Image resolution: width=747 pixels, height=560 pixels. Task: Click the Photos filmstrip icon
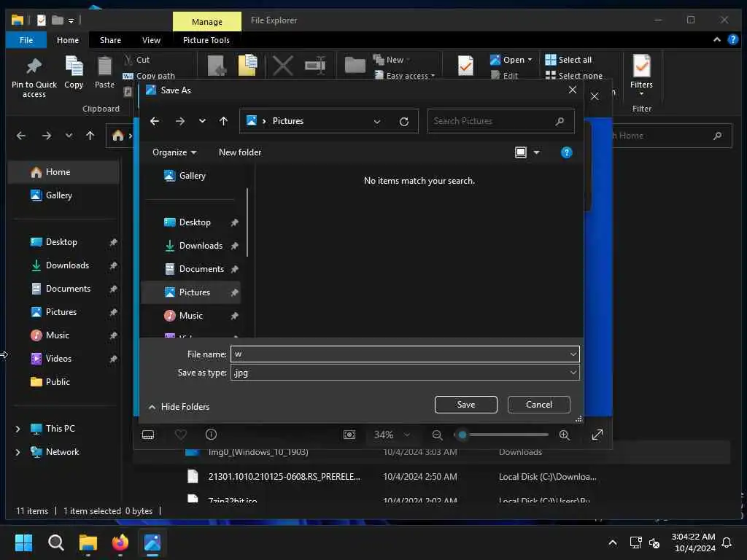(x=148, y=435)
